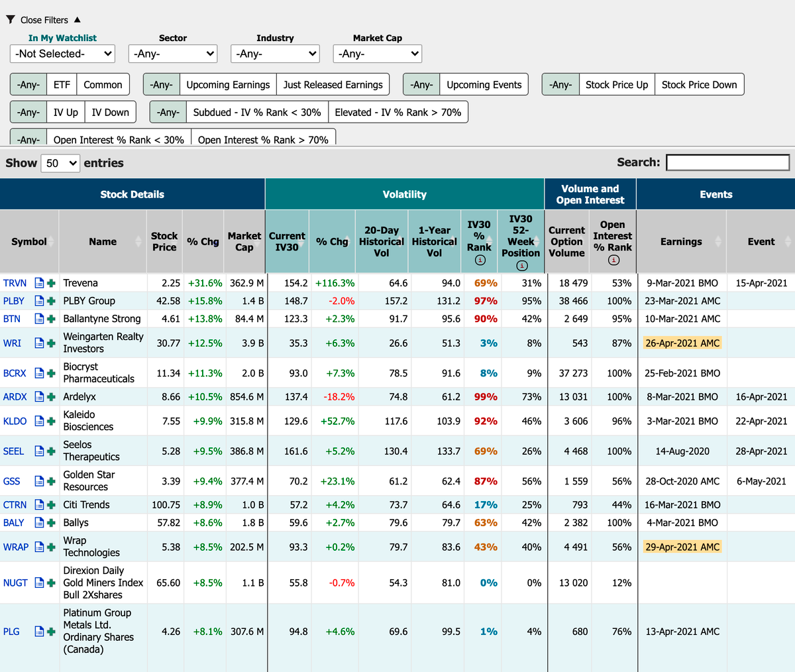Image resolution: width=795 pixels, height=672 pixels.
Task: Open the document icon for CTRN
Action: pyautogui.click(x=39, y=505)
